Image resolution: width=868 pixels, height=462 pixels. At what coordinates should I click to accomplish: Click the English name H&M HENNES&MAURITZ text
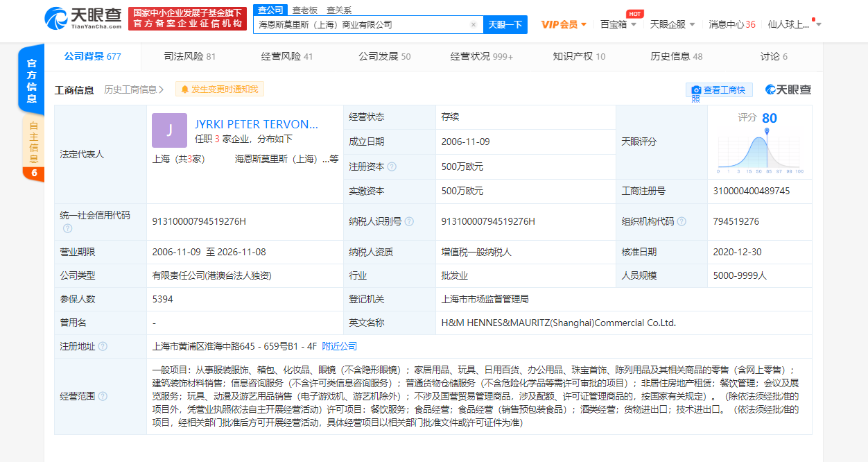click(x=558, y=323)
